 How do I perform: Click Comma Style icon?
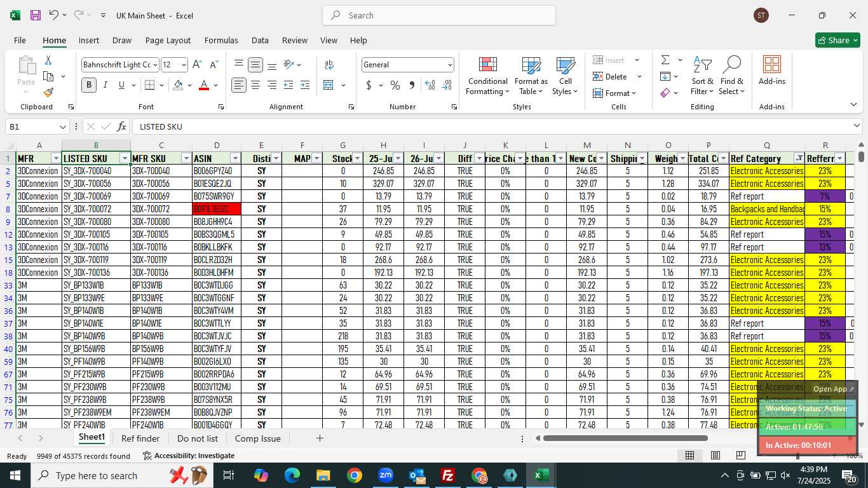point(412,85)
